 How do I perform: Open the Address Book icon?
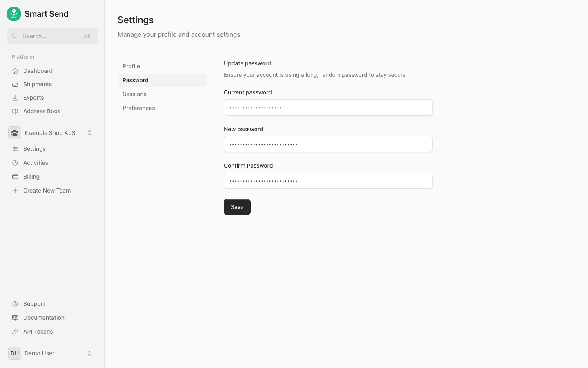pos(15,111)
